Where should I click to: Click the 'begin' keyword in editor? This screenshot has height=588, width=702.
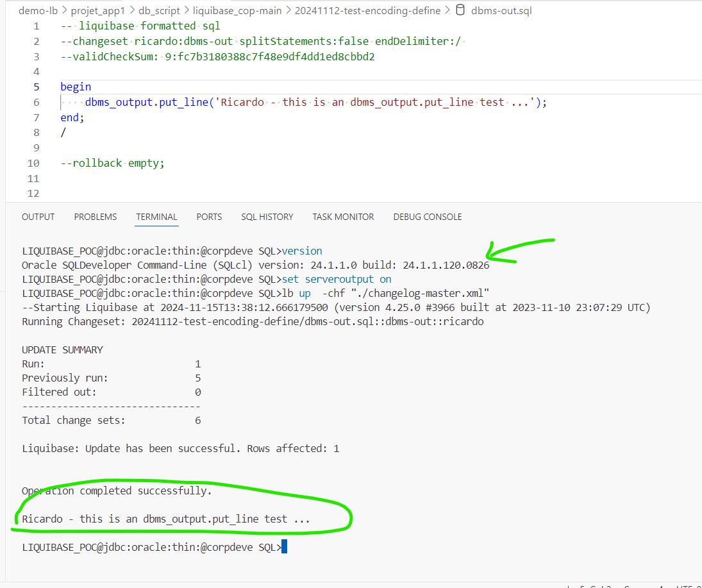pos(76,87)
